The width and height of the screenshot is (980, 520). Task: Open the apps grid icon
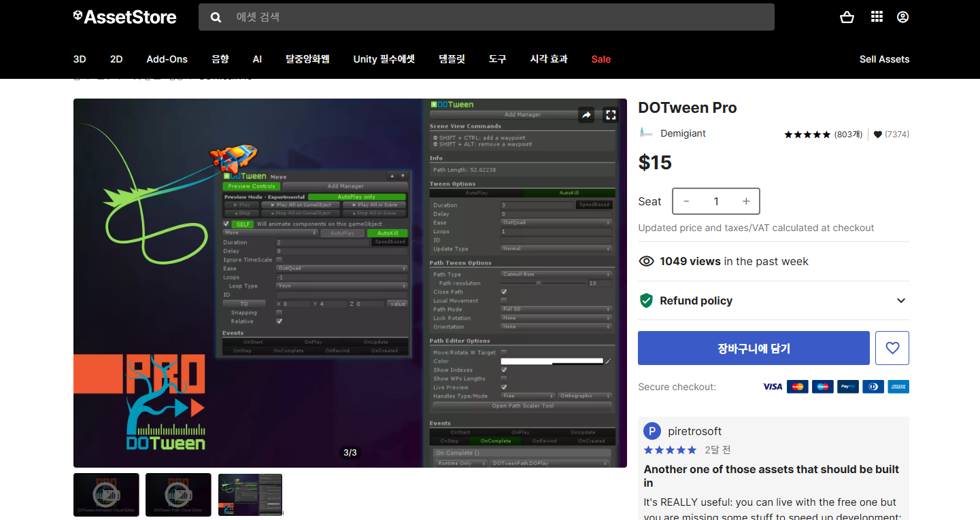(x=877, y=17)
